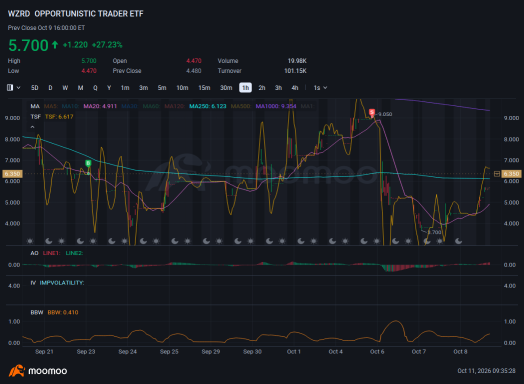Image resolution: width=524 pixels, height=384 pixels.
Task: Open the AO indicator label
Action: [34, 253]
